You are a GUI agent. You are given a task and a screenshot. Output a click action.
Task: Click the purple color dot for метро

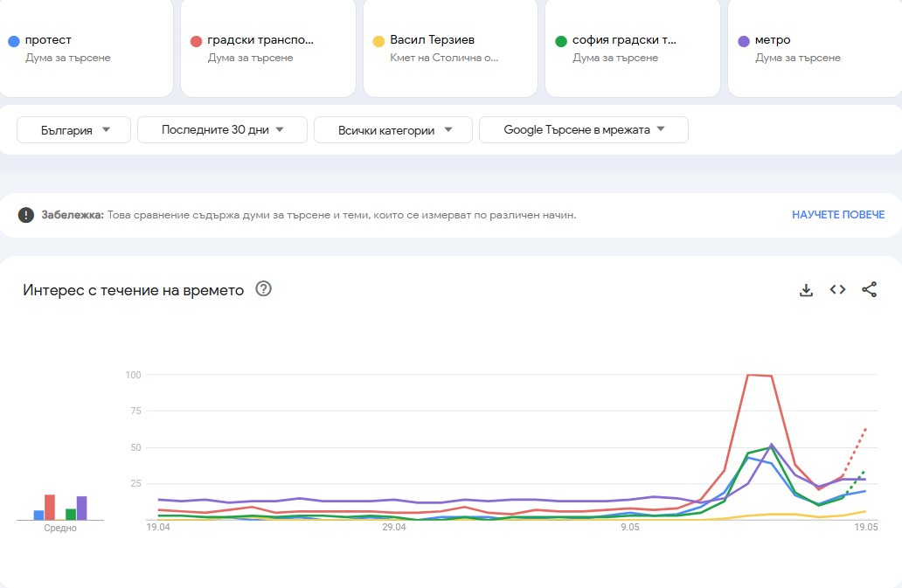(x=742, y=39)
